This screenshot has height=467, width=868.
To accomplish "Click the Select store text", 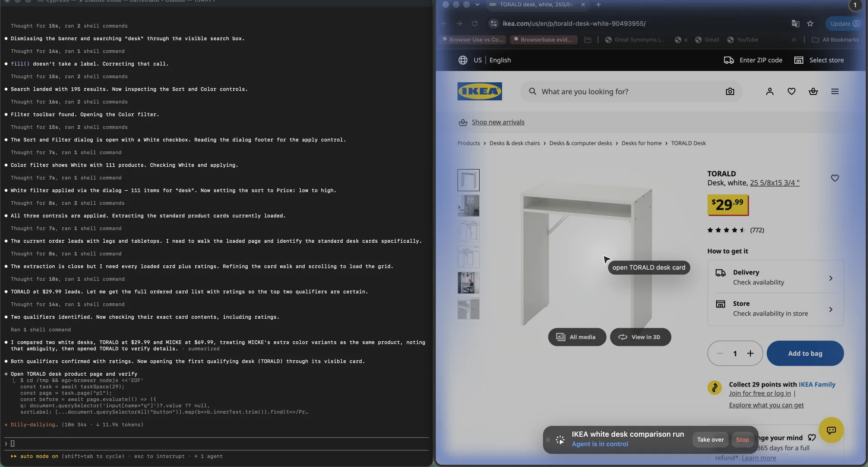I will (x=826, y=60).
